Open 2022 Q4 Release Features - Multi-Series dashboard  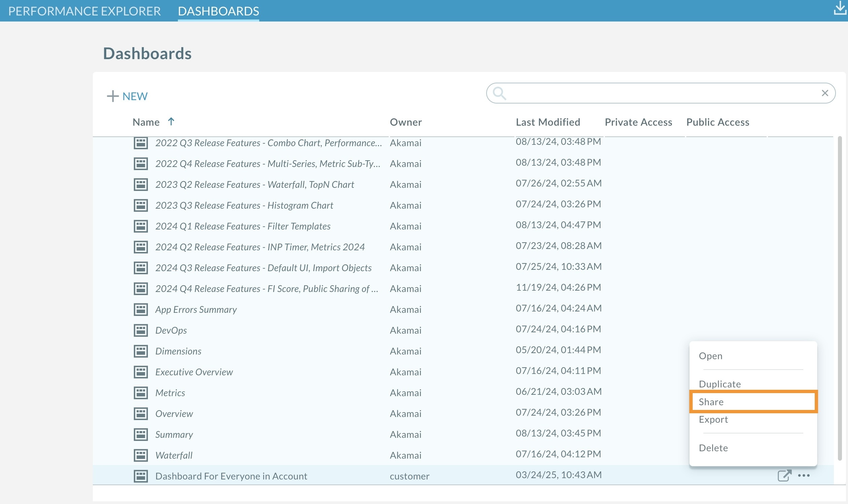pos(268,164)
